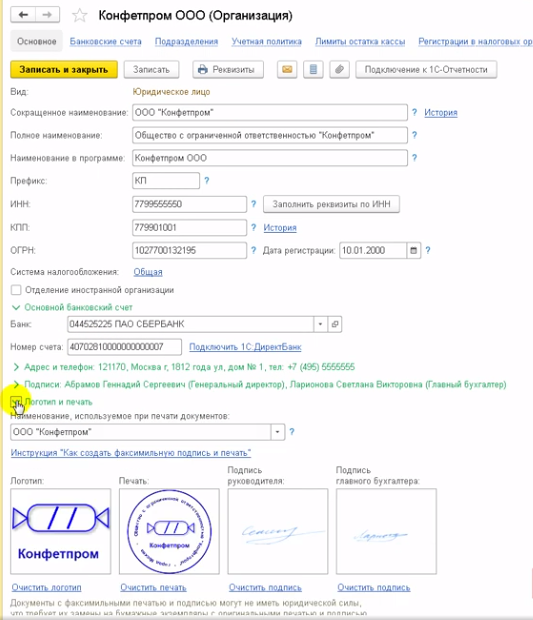This screenshot has width=533, height=620.
Task: Click the back arrow navigation icon
Action: [x=23, y=15]
